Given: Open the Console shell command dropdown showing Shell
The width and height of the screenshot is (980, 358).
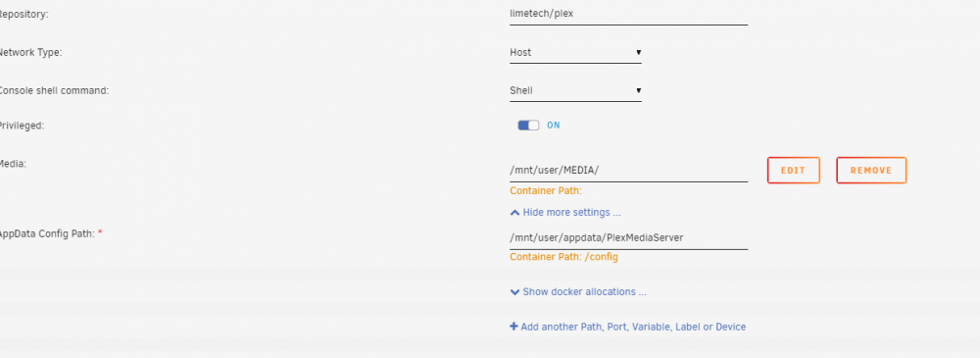Looking at the screenshot, I should tap(575, 91).
